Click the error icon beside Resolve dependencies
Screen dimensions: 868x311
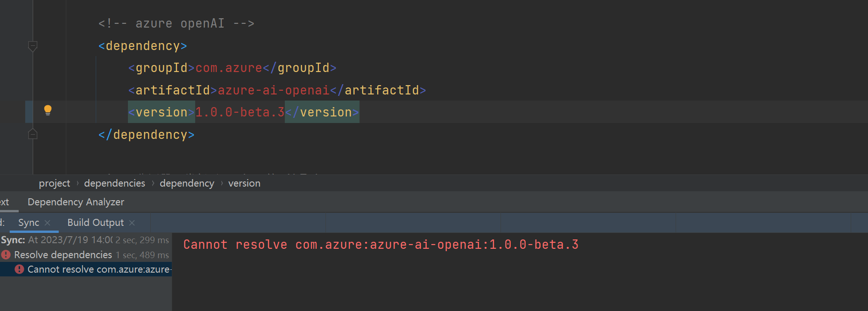tap(6, 255)
